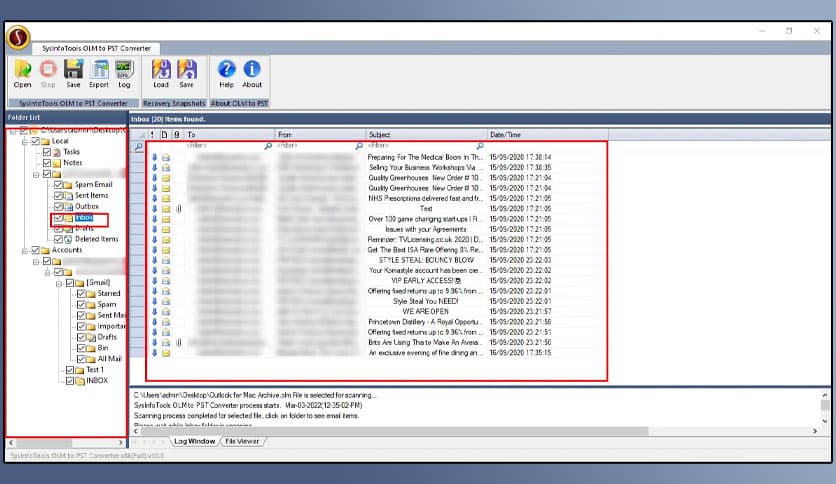The width and height of the screenshot is (836, 484).
Task: Toggle the Local folder checkbox
Action: (x=35, y=141)
